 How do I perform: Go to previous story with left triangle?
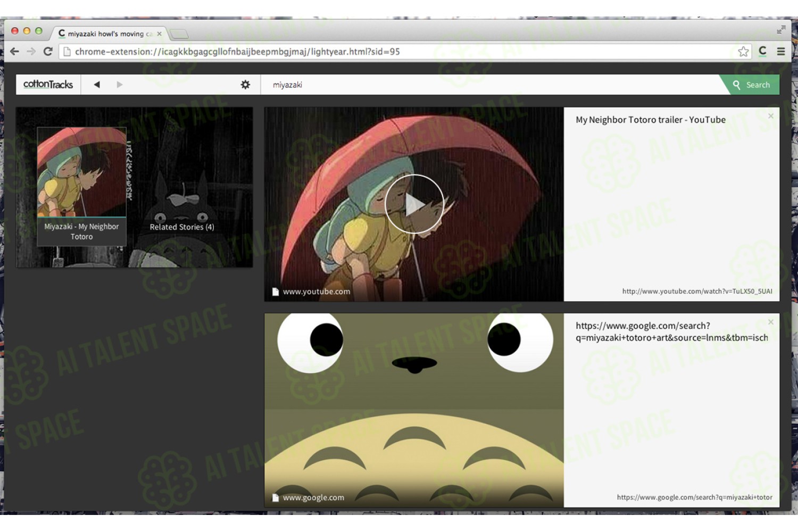tap(97, 85)
